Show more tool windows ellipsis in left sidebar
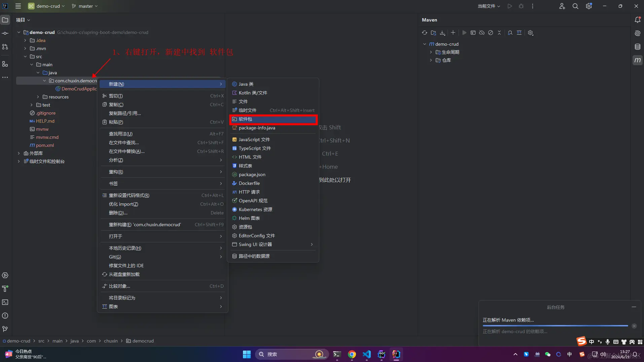The image size is (644, 362). point(5,77)
